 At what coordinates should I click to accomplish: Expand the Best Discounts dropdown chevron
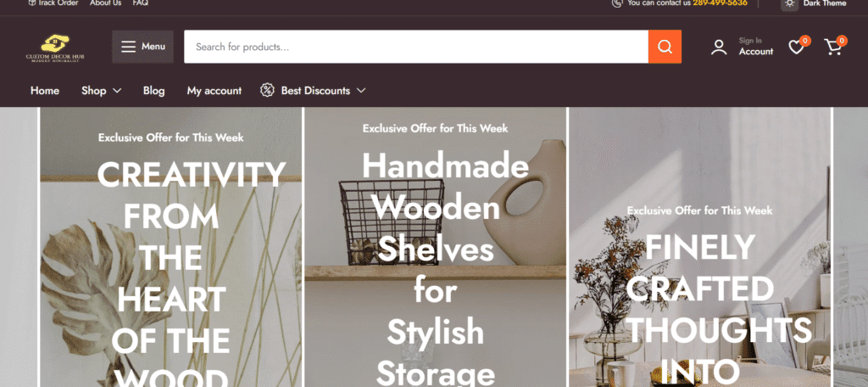point(361,90)
